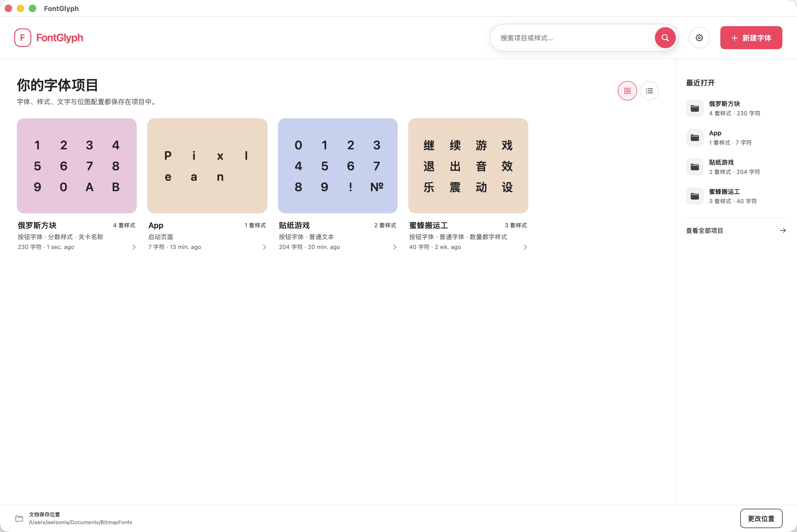The image size is (797, 532).
Task: Click the folder icon by 文档保存位置
Action: pyautogui.click(x=19, y=518)
